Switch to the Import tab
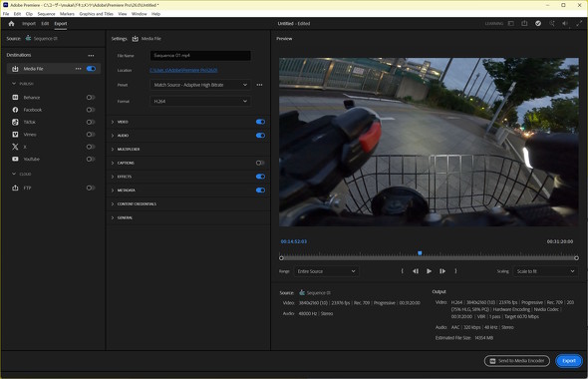This screenshot has height=379, width=588. [29, 23]
